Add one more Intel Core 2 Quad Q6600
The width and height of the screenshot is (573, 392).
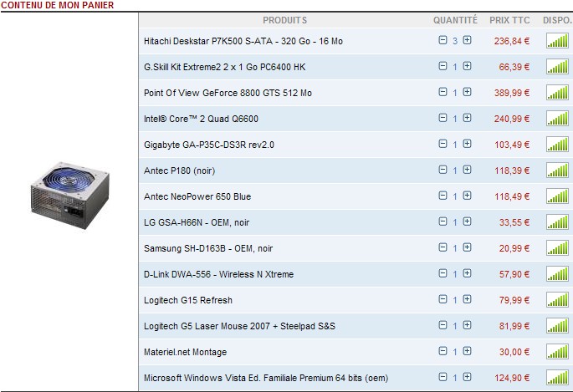(x=467, y=118)
